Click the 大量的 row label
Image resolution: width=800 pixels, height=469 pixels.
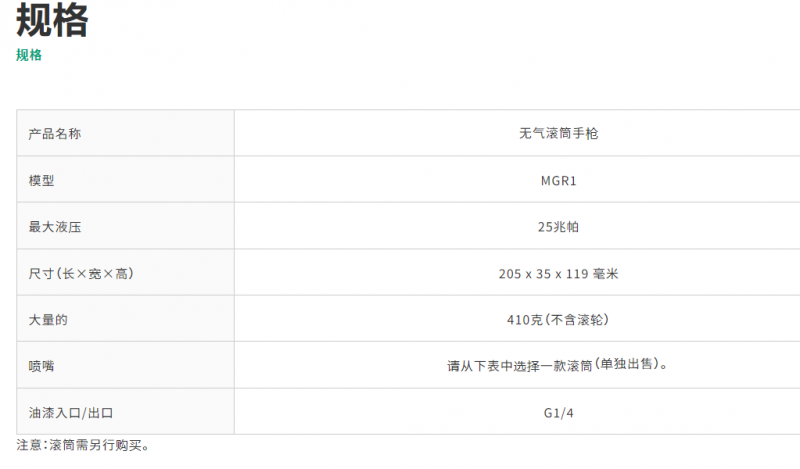click(x=48, y=320)
